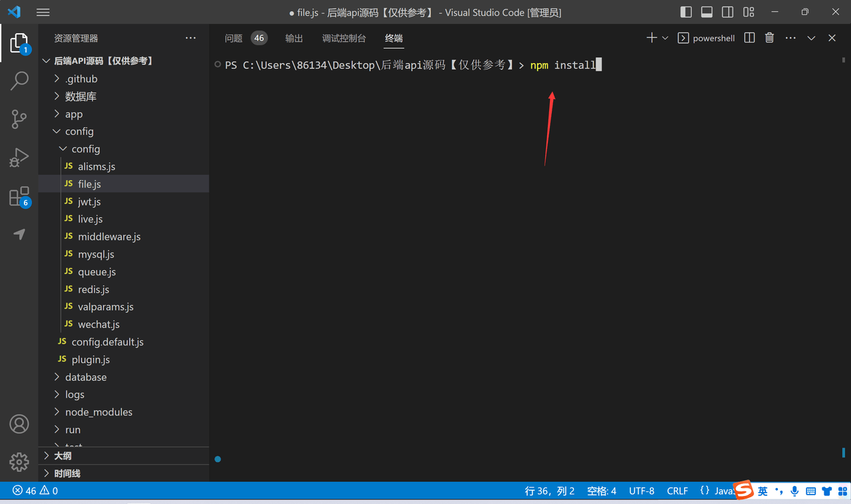851x504 pixels.
Task: Open queue.js file
Action: [x=124, y=272]
